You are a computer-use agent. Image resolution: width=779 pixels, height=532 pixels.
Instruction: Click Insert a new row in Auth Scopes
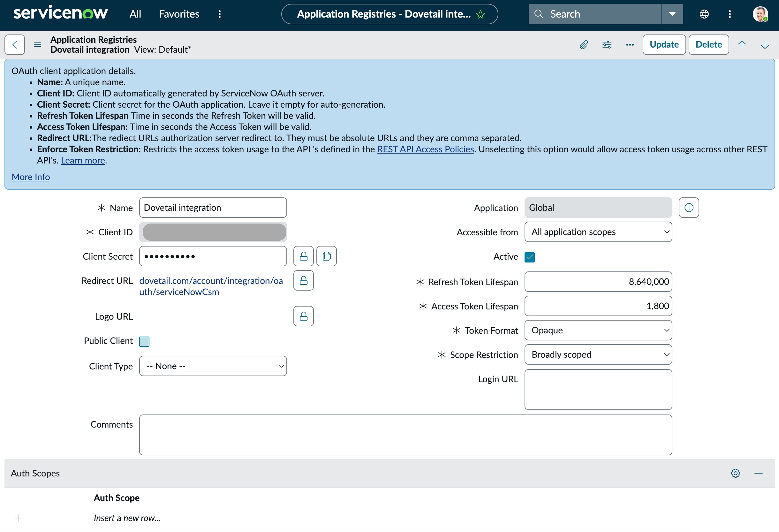point(127,518)
